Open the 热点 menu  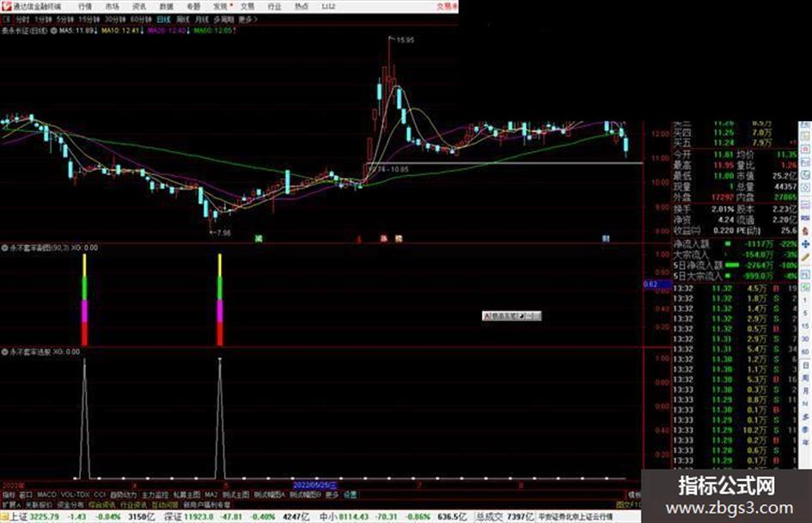(302, 6)
